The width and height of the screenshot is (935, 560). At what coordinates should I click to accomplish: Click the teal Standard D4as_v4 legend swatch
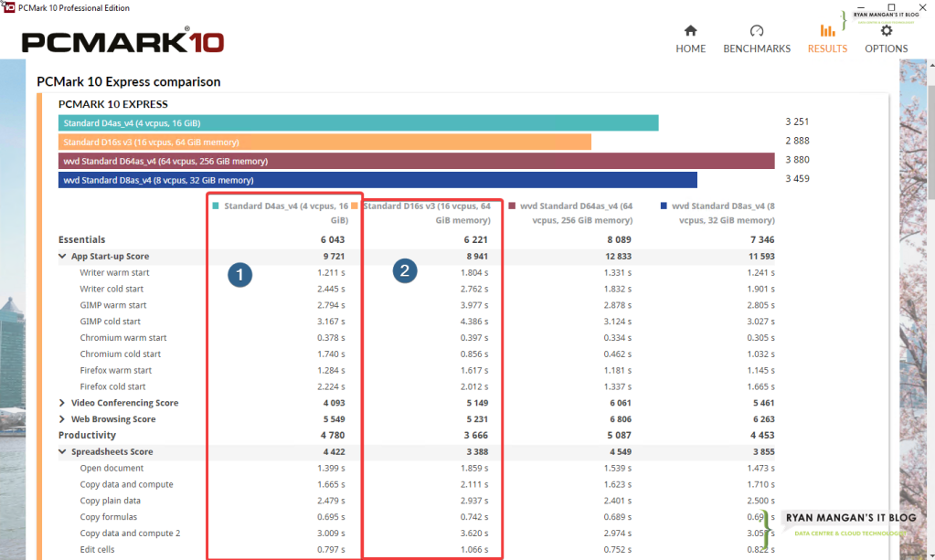(216, 206)
